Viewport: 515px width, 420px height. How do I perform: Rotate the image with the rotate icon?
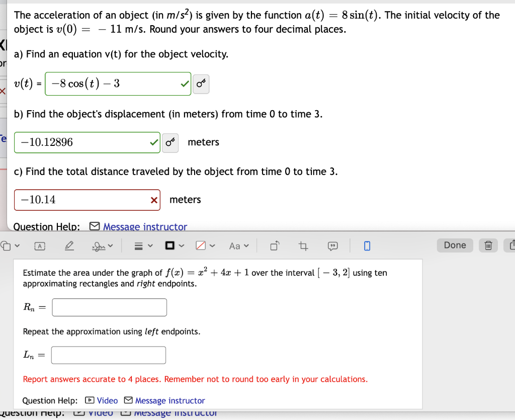275,245
